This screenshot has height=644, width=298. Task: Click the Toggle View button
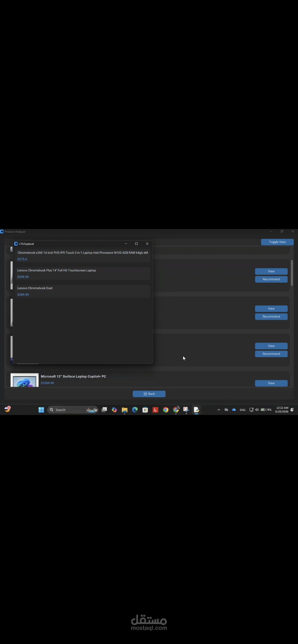277,242
